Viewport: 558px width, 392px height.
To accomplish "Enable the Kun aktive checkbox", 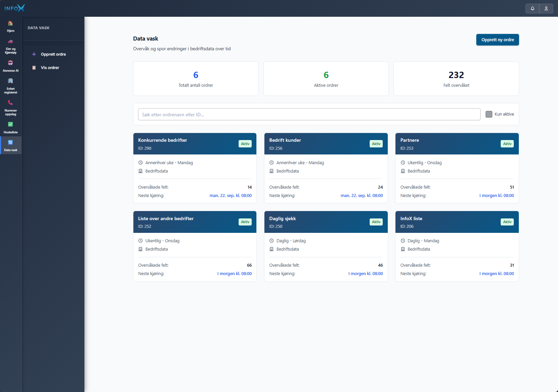I will [x=489, y=114].
